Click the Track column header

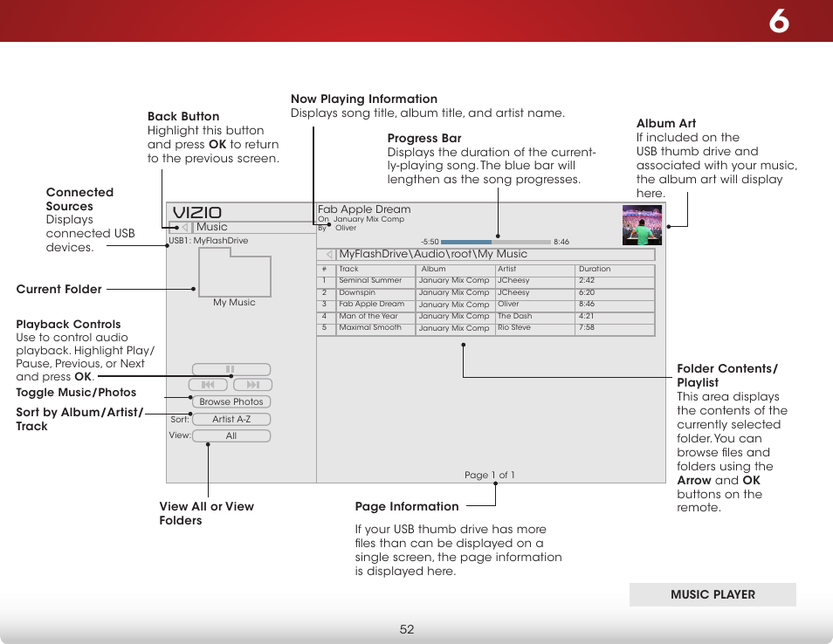(348, 269)
